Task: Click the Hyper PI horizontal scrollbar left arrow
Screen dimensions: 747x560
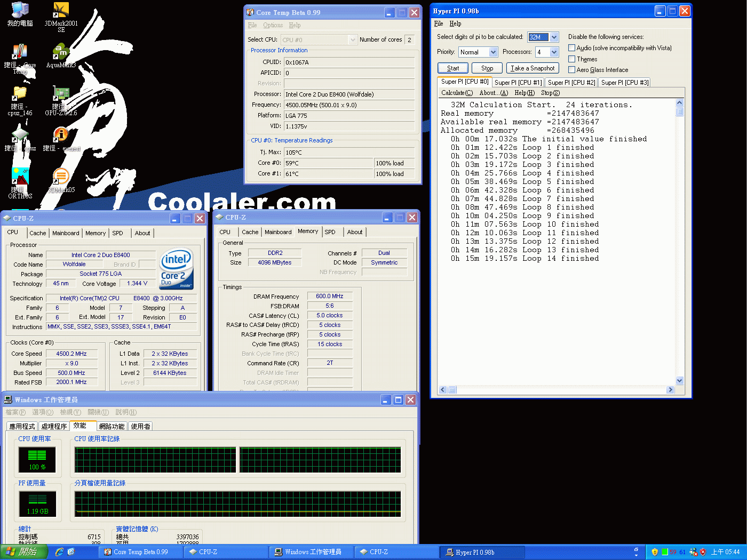Action: coord(442,390)
